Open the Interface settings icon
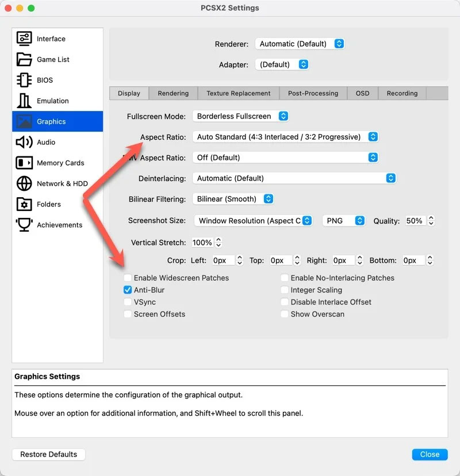 pyautogui.click(x=24, y=39)
